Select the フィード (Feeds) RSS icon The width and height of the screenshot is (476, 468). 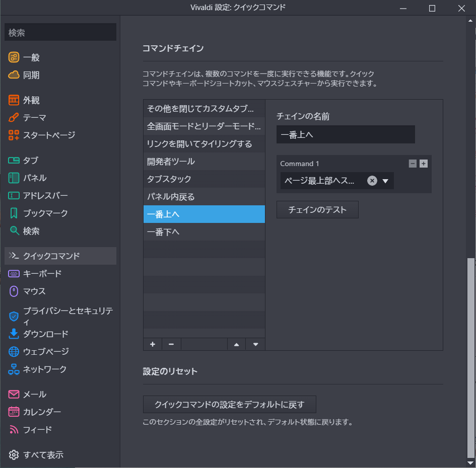pos(14,430)
